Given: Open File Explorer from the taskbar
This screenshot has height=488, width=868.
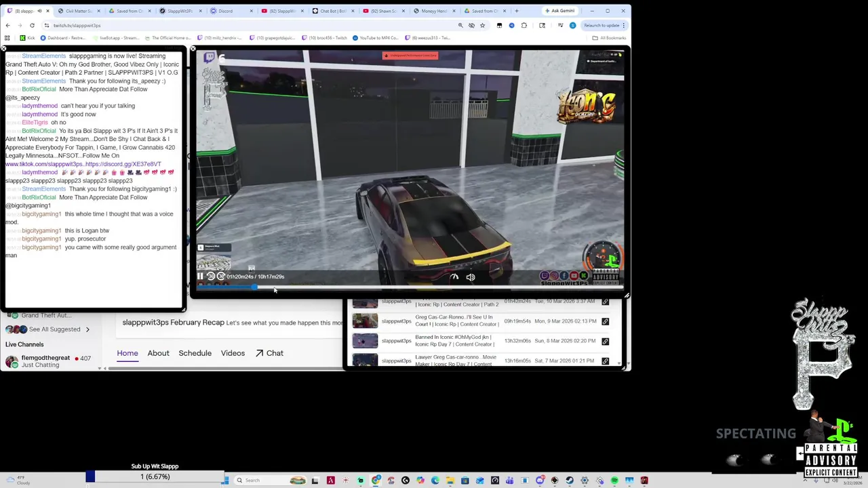Looking at the screenshot, I should (x=450, y=481).
